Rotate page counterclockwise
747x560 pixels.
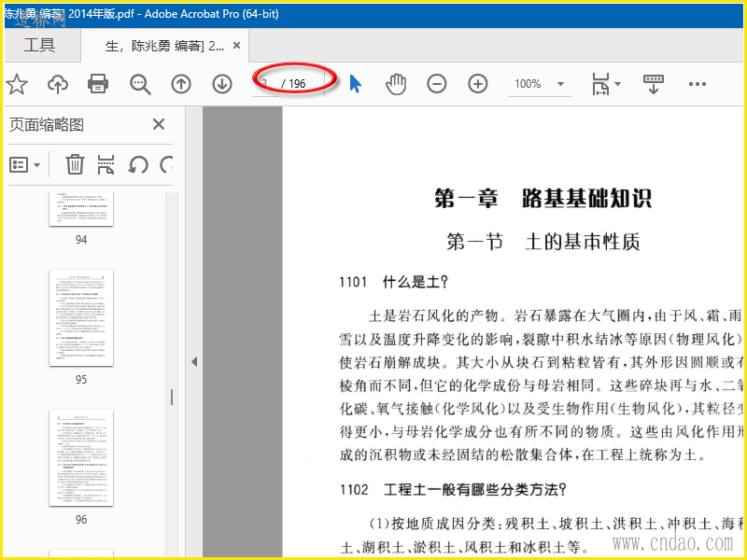pos(138,165)
